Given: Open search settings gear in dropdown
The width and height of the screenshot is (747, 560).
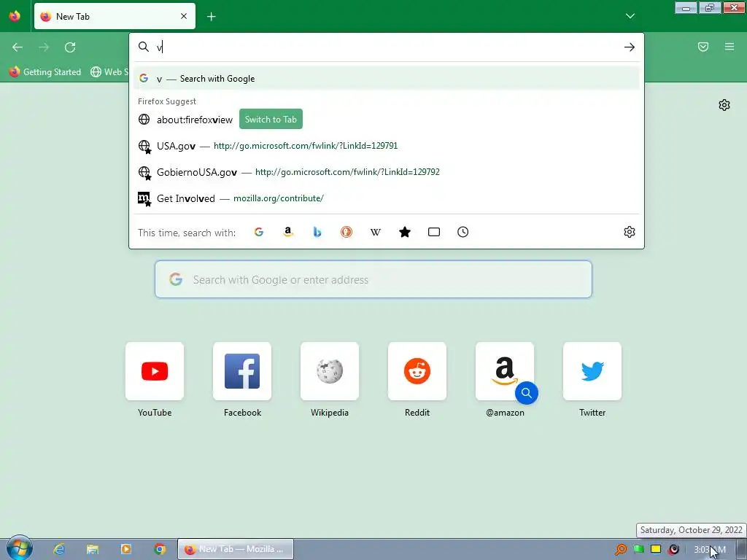Looking at the screenshot, I should point(630,232).
